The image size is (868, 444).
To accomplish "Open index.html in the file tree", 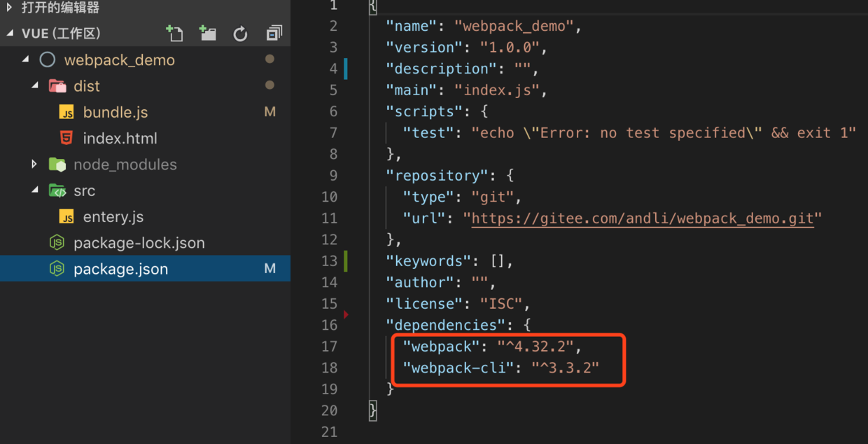I will [120, 138].
